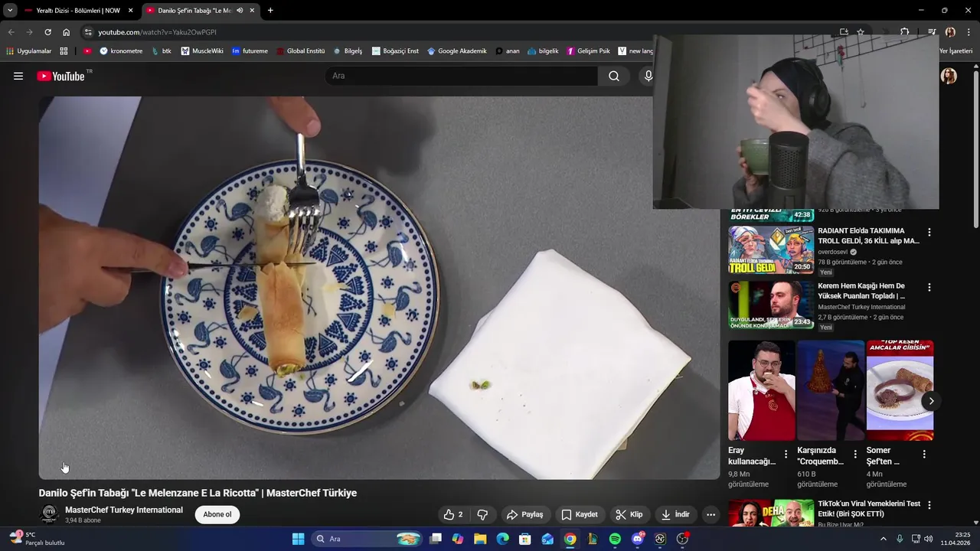Open Discord from the taskbar
The image size is (980, 551).
pos(638,539)
